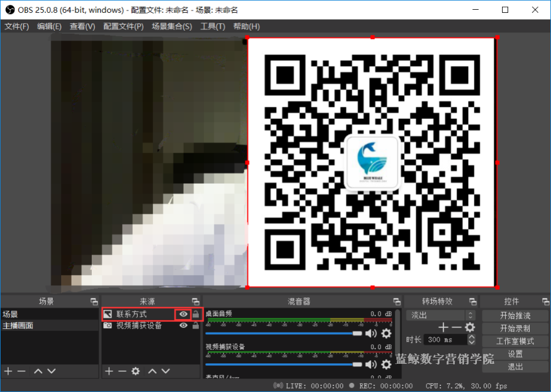551x392 pixels.
Task: Open 桌面音频 mixer settings gear
Action: point(386,333)
